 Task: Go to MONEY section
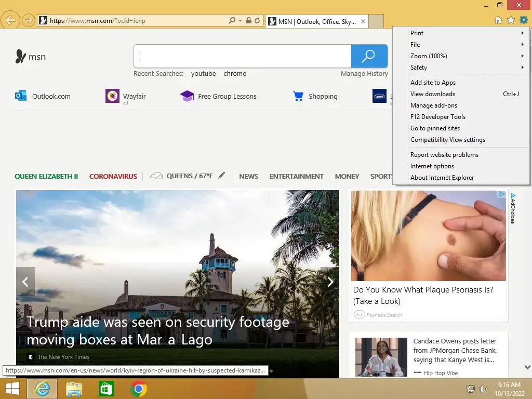point(347,176)
